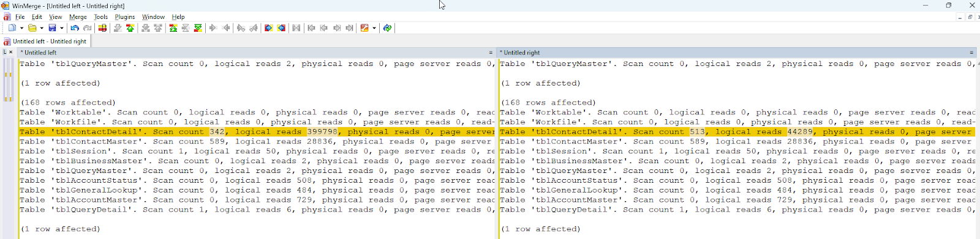This screenshot has height=239, width=980.
Task: Click the 'Workfile' line in right pane
Action: (x=737, y=122)
